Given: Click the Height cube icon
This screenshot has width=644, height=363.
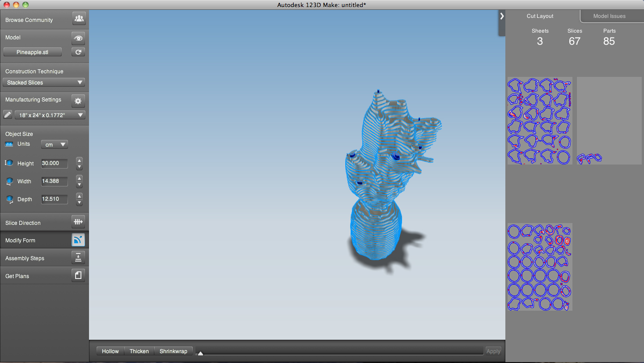Looking at the screenshot, I should (x=8, y=163).
